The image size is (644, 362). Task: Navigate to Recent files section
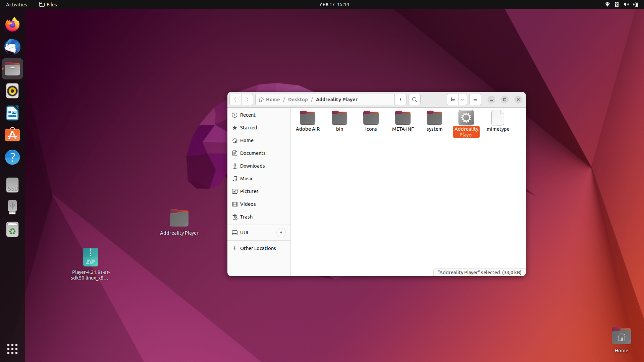248,115
